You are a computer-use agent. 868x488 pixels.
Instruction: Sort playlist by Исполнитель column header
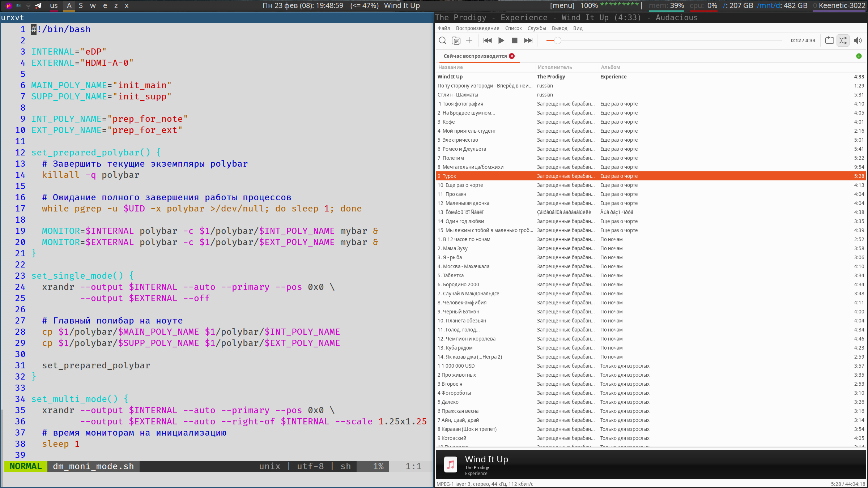(555, 67)
